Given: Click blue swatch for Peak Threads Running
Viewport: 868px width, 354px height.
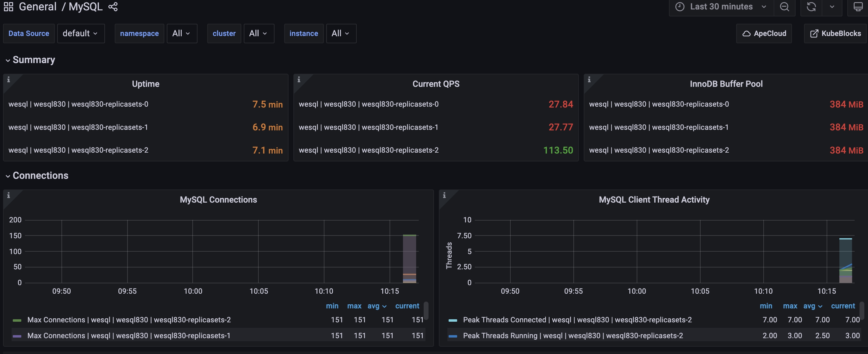Looking at the screenshot, I should (453, 336).
